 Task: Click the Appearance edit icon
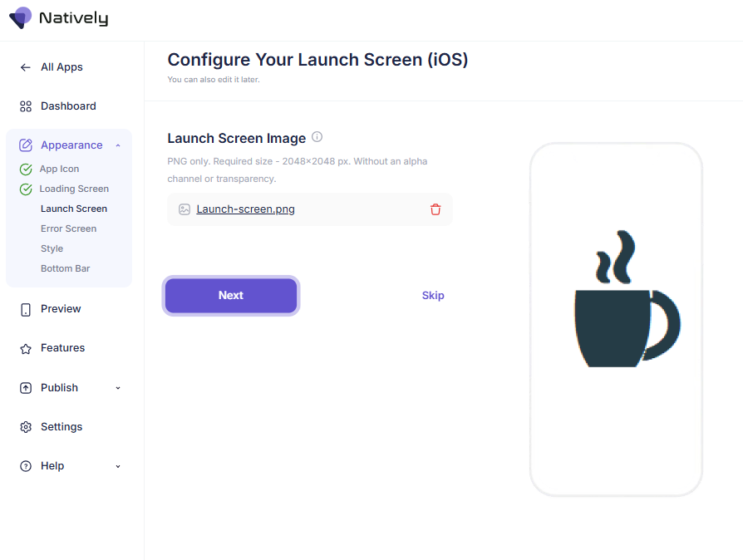coord(26,145)
